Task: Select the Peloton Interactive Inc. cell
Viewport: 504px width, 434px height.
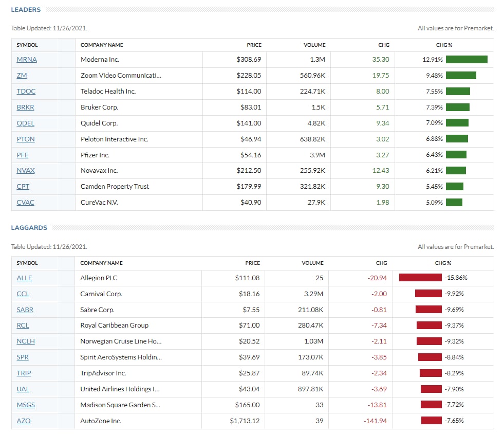Action: (x=115, y=139)
